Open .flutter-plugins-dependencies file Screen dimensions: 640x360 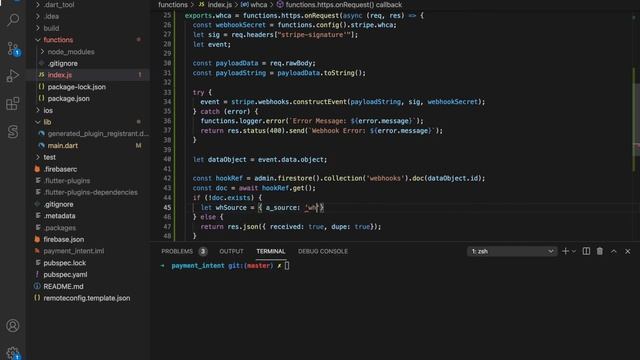[x=91, y=193]
